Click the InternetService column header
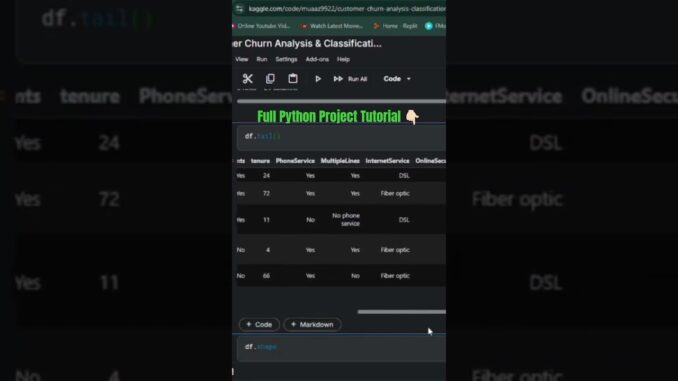The height and width of the screenshot is (381, 678). point(387,161)
